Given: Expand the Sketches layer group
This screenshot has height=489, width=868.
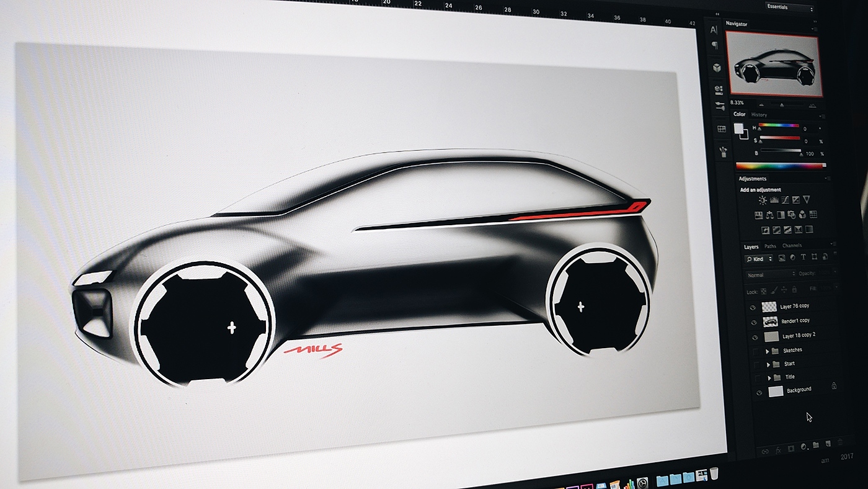Looking at the screenshot, I should tap(768, 351).
